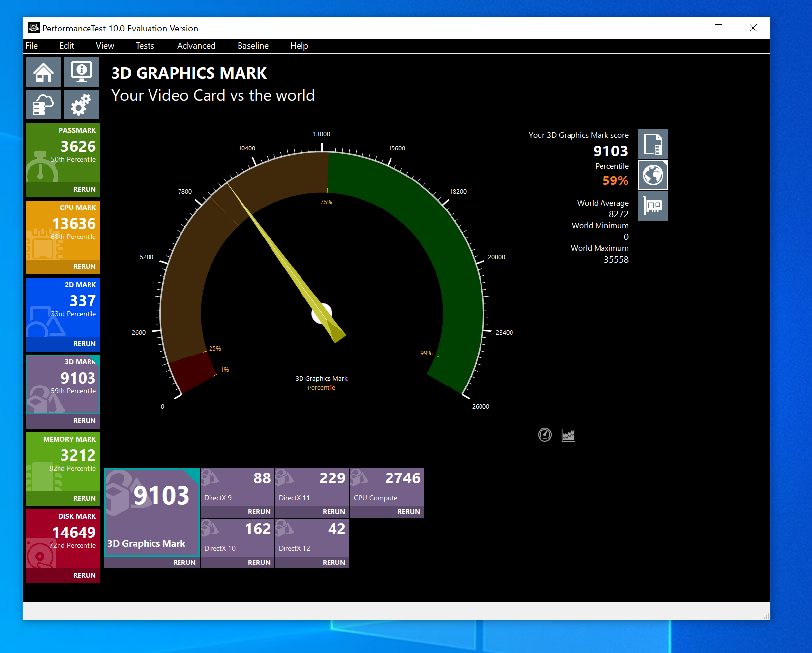Image resolution: width=812 pixels, height=653 pixels.
Task: Click the 26000 gauge scale label
Action: click(481, 407)
